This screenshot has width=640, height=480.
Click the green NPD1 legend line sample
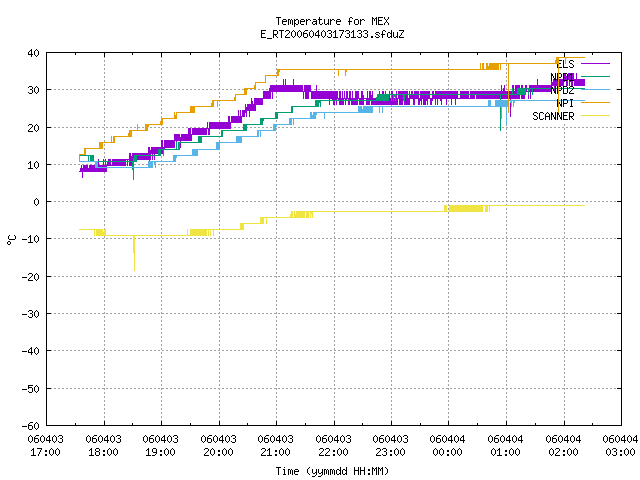click(x=595, y=76)
